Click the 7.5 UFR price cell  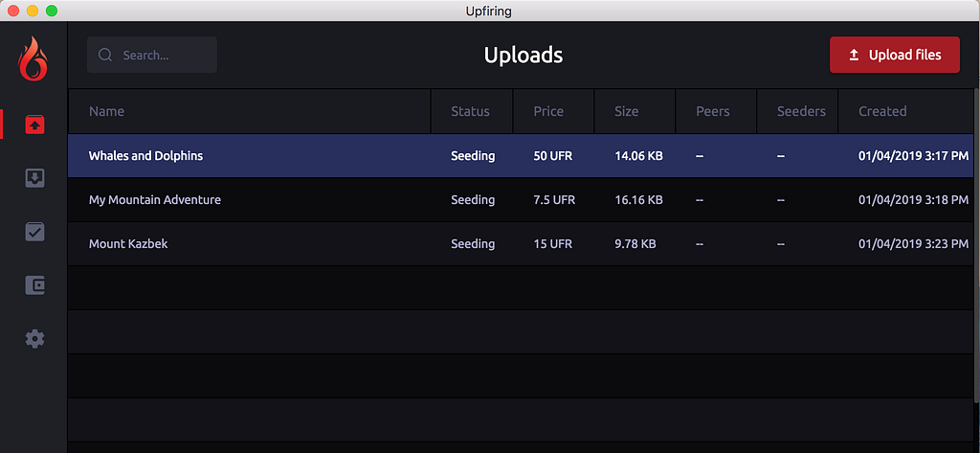coord(554,200)
